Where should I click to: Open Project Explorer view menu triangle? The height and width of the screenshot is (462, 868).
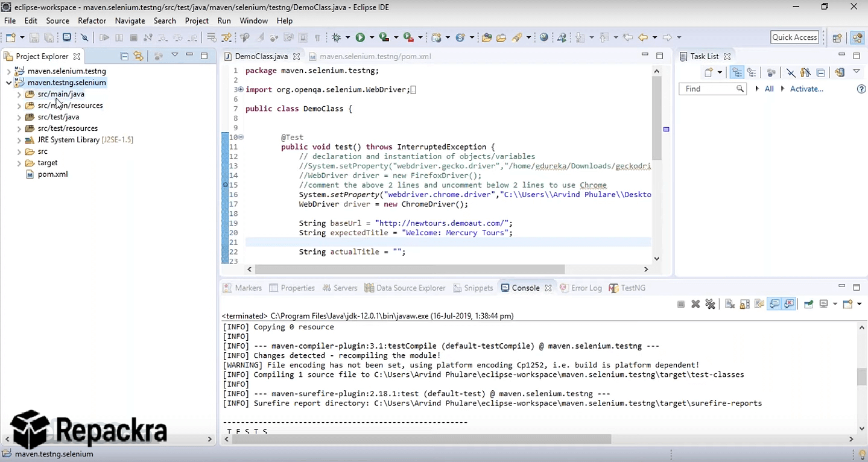pyautogui.click(x=174, y=55)
